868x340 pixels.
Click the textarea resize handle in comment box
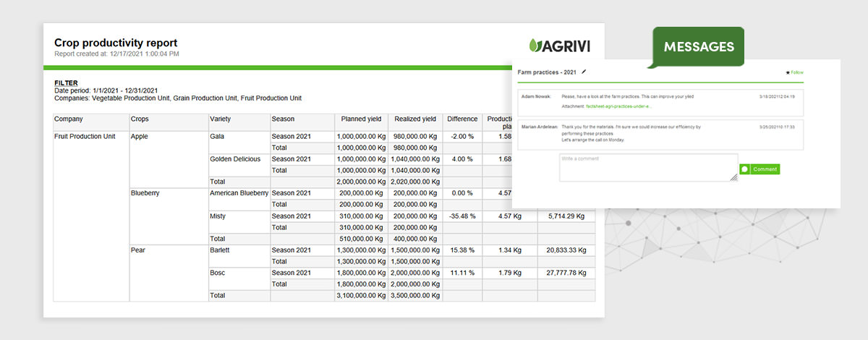[733, 177]
